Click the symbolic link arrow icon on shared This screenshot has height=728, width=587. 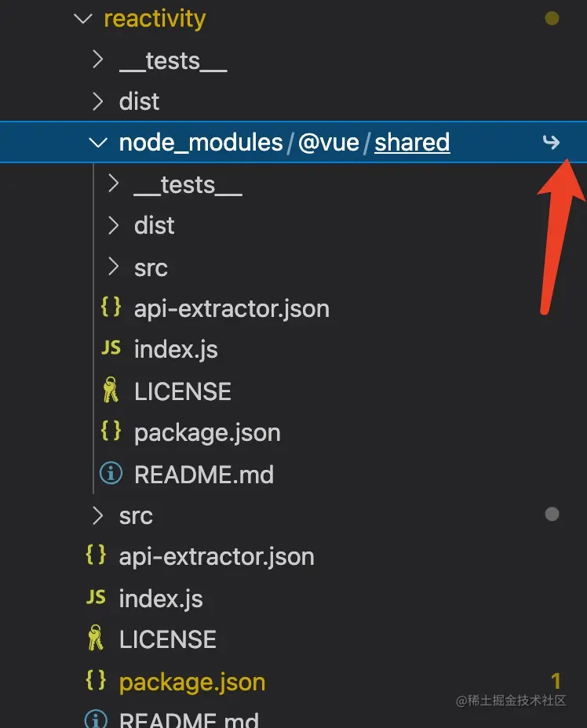[x=552, y=142]
